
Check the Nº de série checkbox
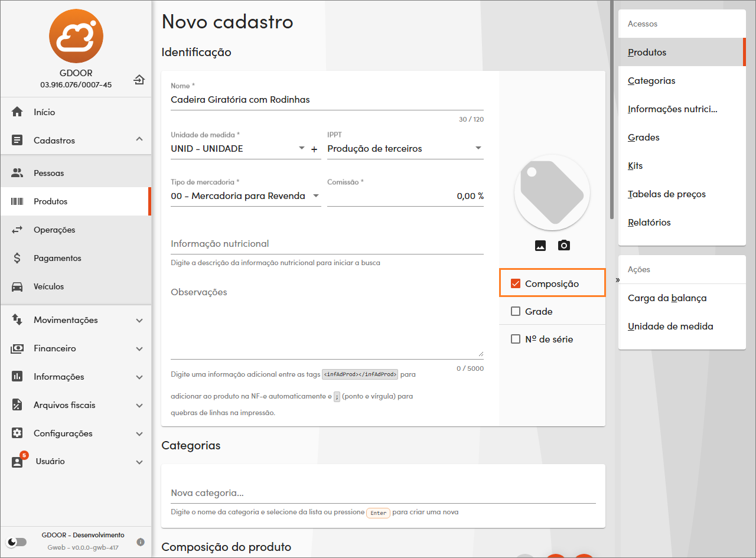pos(516,339)
